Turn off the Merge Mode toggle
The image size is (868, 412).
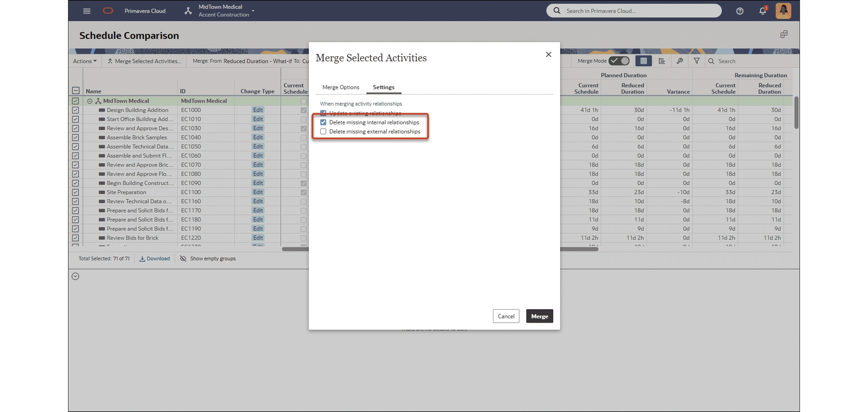pos(619,61)
